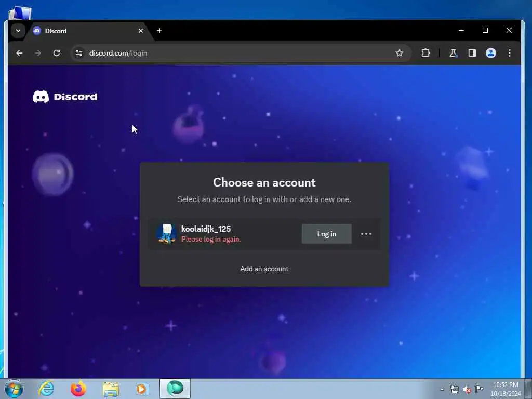Show hidden system tray icons
The image size is (532, 399).
tap(442, 390)
